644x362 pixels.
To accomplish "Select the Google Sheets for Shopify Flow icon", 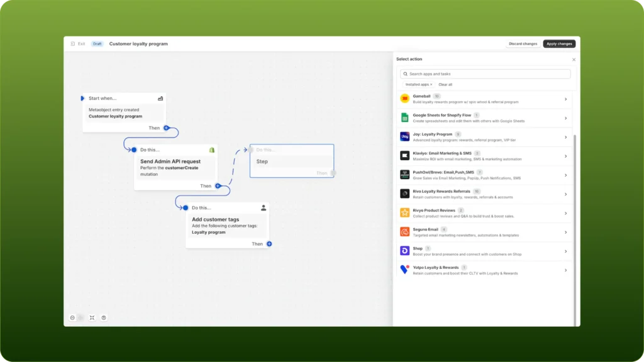I will pos(405,118).
